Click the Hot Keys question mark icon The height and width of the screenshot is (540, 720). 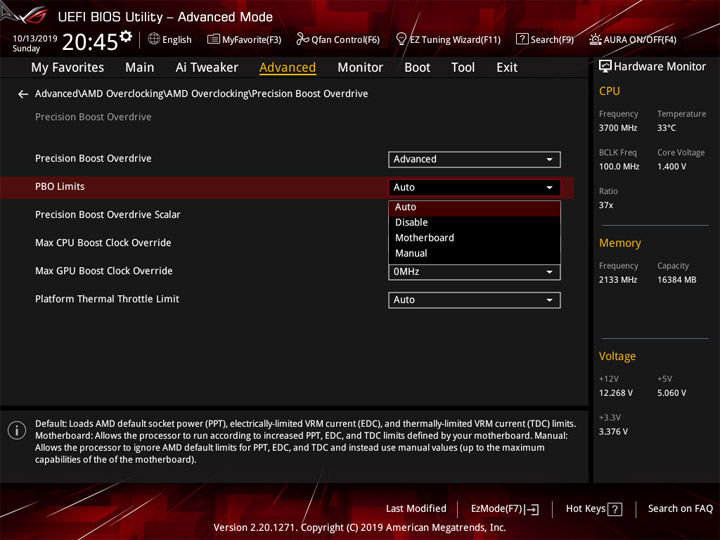coord(614,509)
